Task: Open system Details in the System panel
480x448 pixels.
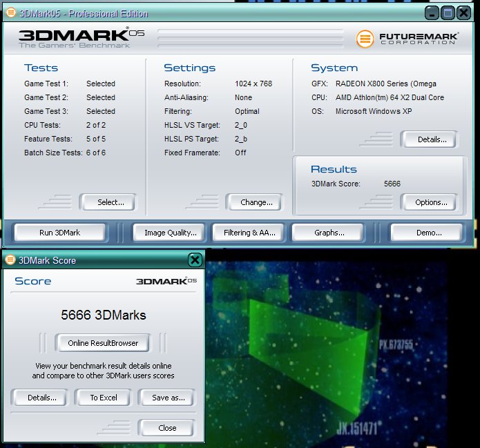Action: 429,139
